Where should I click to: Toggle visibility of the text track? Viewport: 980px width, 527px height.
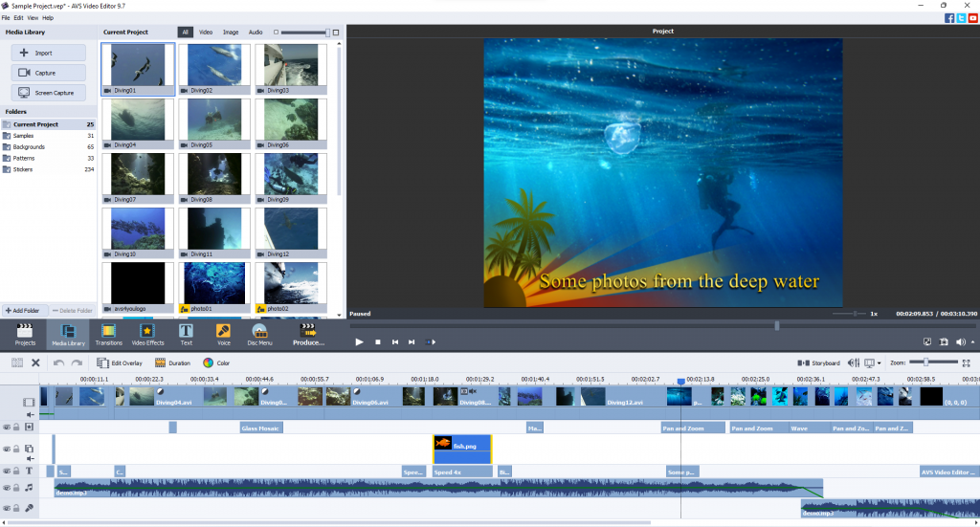coord(6,472)
